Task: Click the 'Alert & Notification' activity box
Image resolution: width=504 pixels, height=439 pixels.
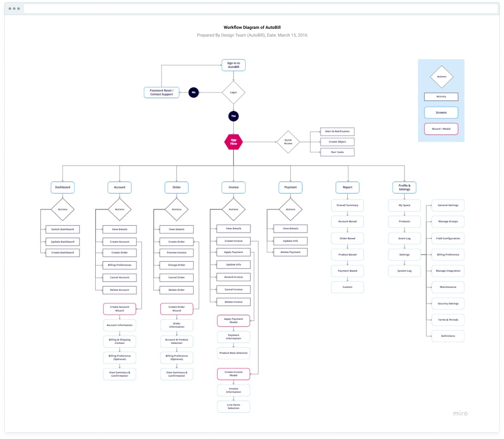Action: (337, 131)
